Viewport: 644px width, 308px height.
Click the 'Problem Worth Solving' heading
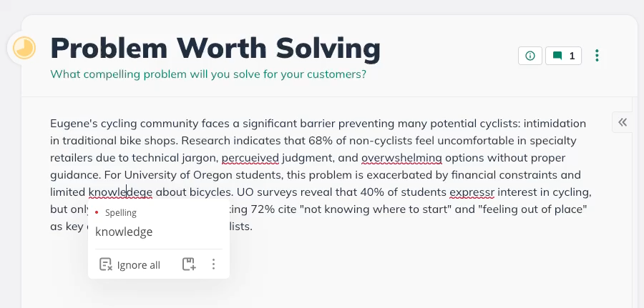215,49
